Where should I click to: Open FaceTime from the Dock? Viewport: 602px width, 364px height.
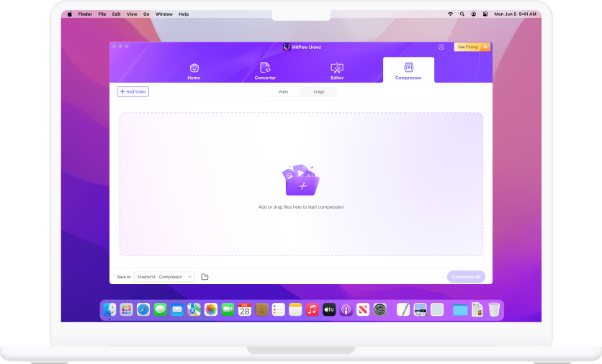pos(228,309)
